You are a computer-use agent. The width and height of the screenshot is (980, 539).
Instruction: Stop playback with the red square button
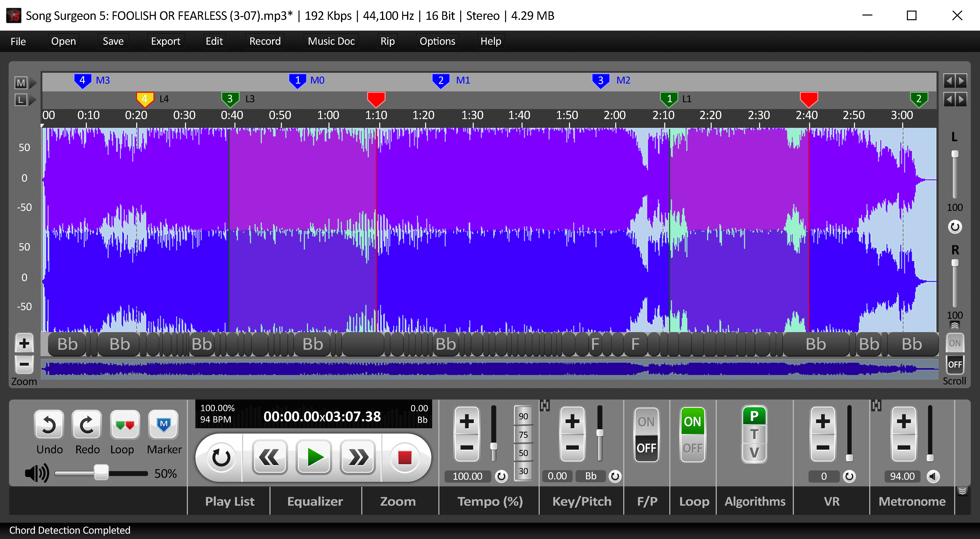pyautogui.click(x=404, y=458)
